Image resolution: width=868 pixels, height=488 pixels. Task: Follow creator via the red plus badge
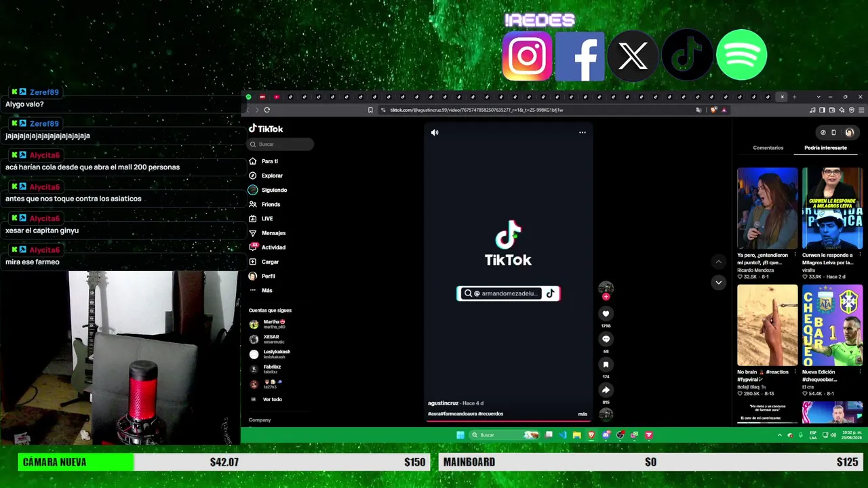click(606, 296)
